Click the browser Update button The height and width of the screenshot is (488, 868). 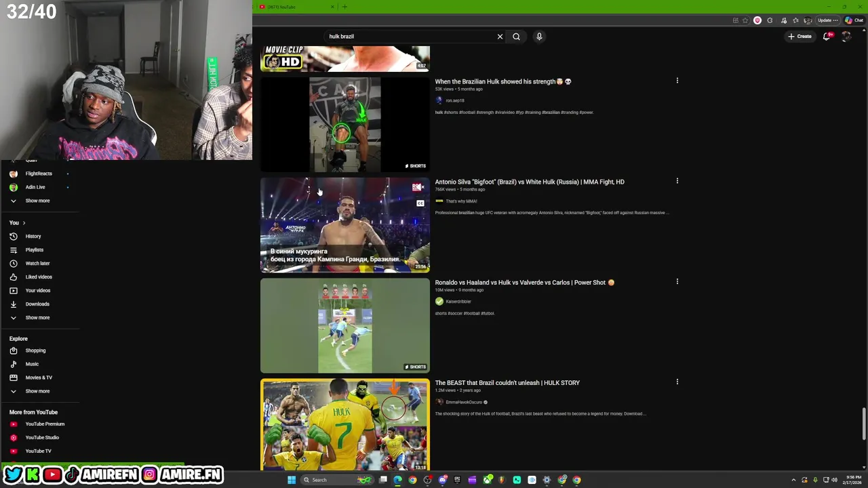[828, 20]
